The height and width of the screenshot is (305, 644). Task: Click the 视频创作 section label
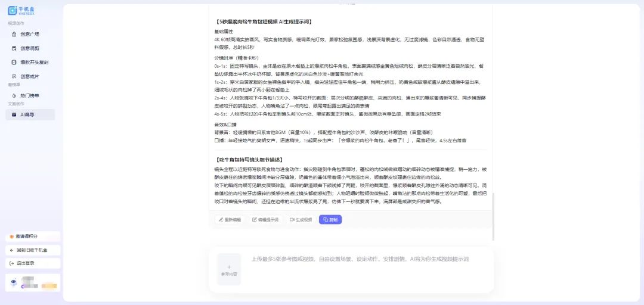pyautogui.click(x=16, y=23)
